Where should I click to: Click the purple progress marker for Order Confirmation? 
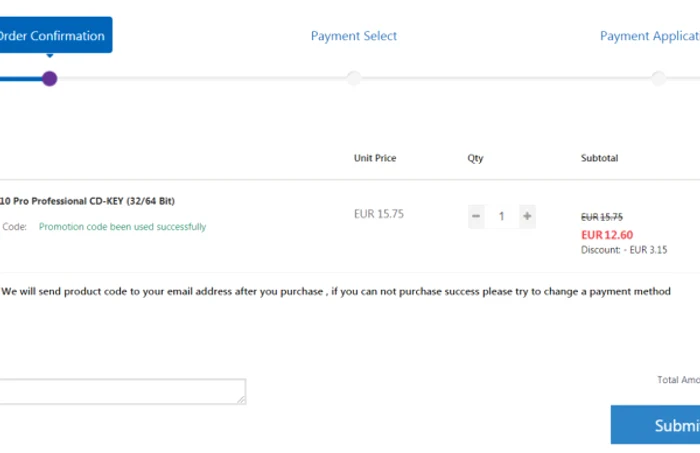pos(50,79)
